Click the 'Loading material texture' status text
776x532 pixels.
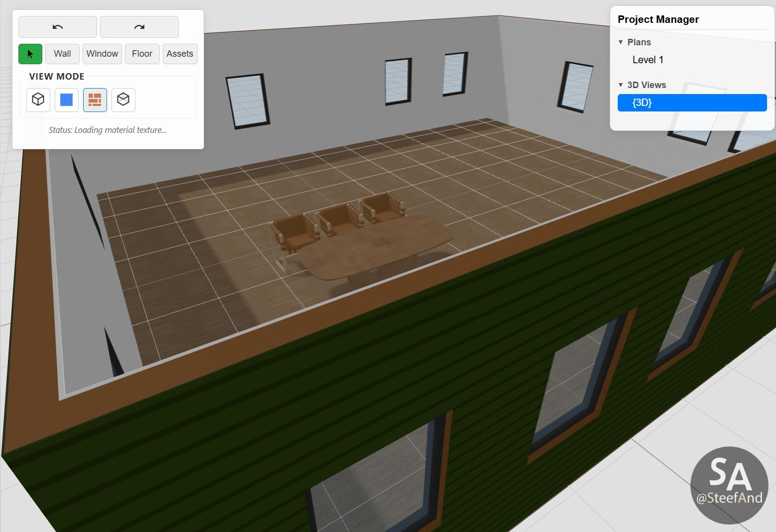pos(108,130)
